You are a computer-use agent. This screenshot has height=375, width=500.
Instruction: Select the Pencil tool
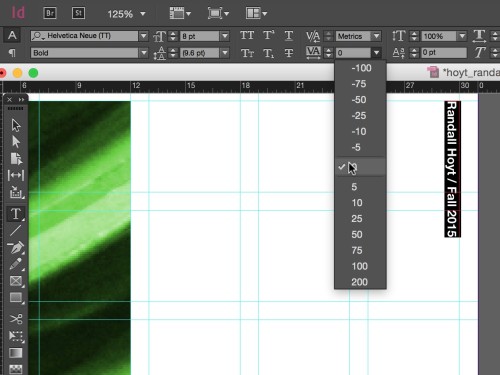(x=16, y=264)
